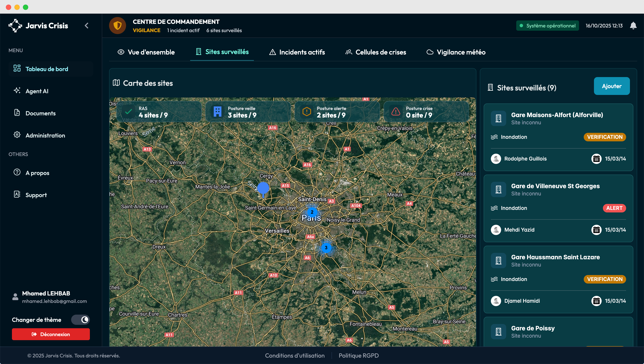Select the RAS status filter card
The image size is (644, 364).
click(x=159, y=112)
